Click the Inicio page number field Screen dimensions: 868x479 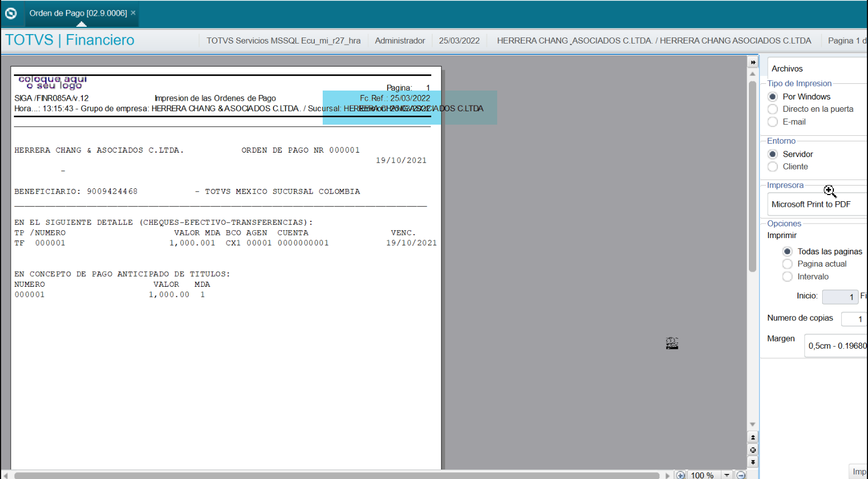coord(840,297)
